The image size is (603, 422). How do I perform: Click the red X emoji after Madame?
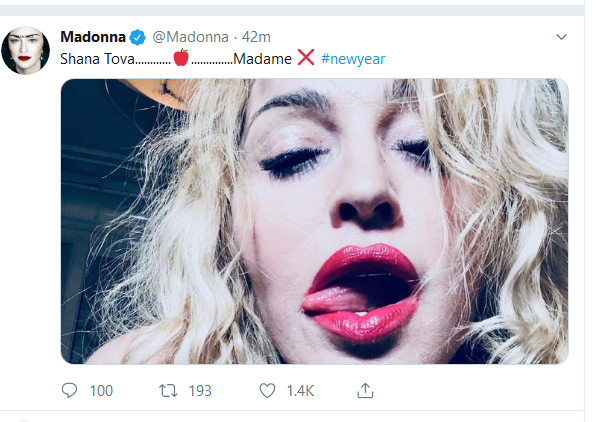tap(306, 58)
